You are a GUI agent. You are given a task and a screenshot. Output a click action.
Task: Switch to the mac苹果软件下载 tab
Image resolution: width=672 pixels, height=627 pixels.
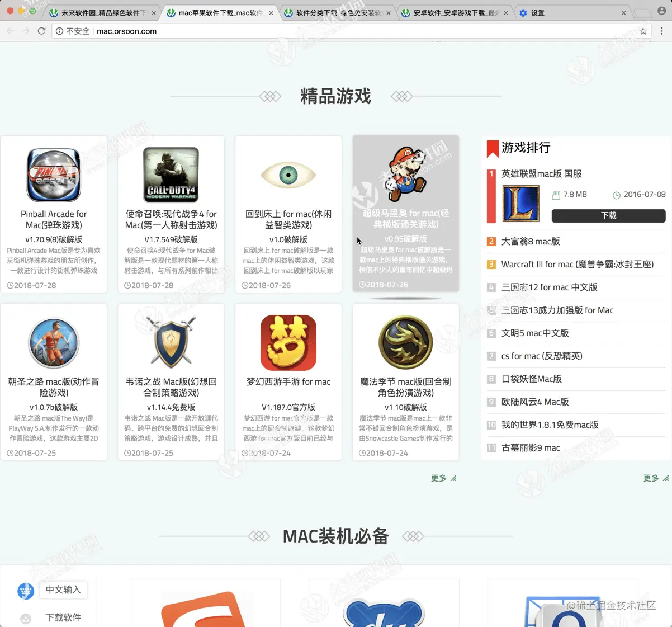coord(221,12)
